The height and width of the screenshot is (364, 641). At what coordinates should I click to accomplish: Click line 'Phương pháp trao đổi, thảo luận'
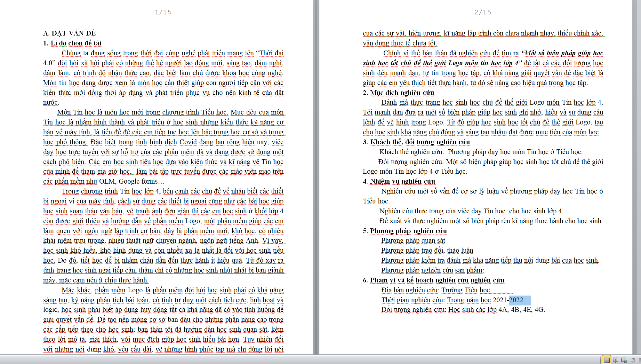point(427,250)
